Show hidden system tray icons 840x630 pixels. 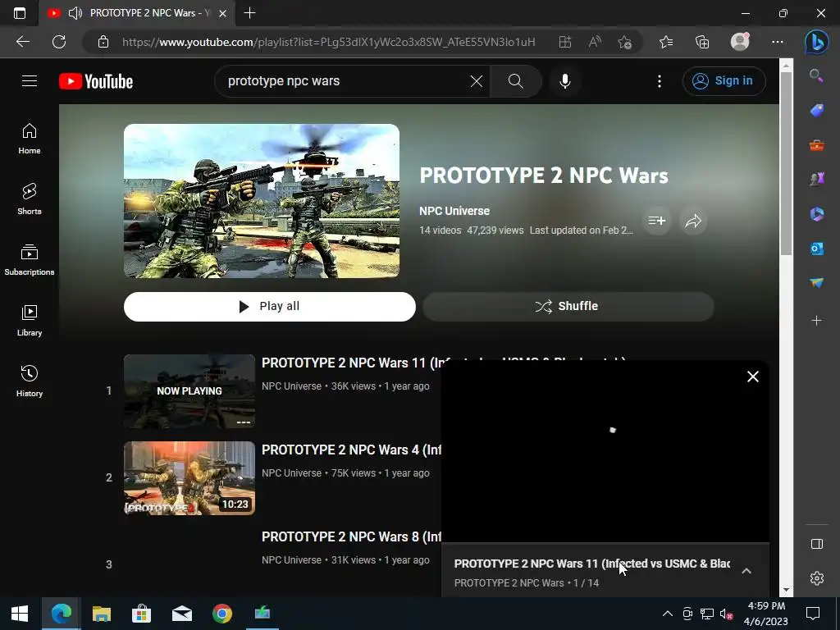pyautogui.click(x=668, y=614)
